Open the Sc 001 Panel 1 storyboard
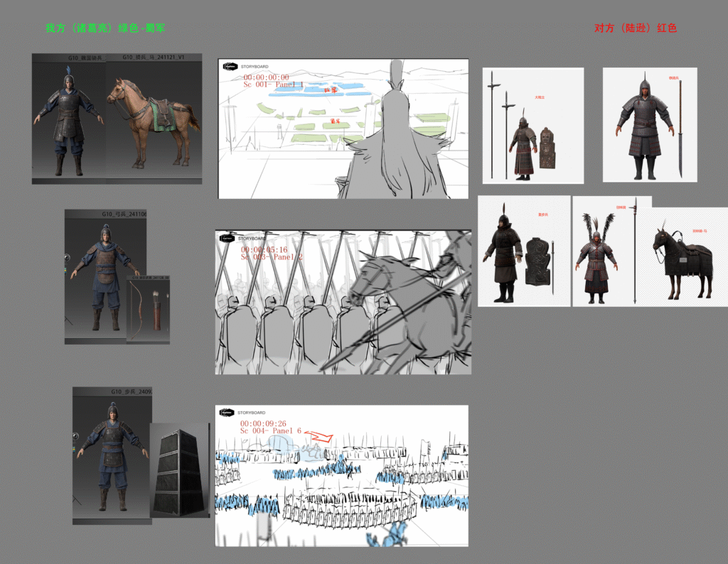Screen dimensions: 728x564 (x=343, y=129)
